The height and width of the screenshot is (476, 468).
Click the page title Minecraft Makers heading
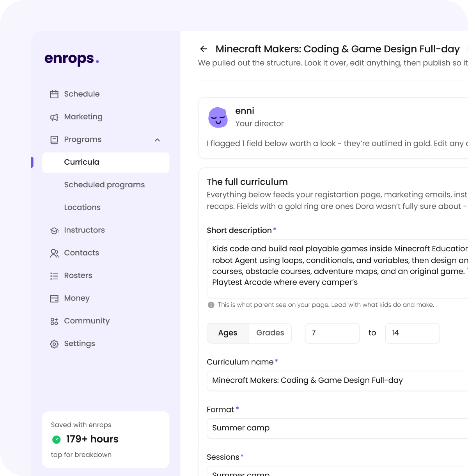338,49
